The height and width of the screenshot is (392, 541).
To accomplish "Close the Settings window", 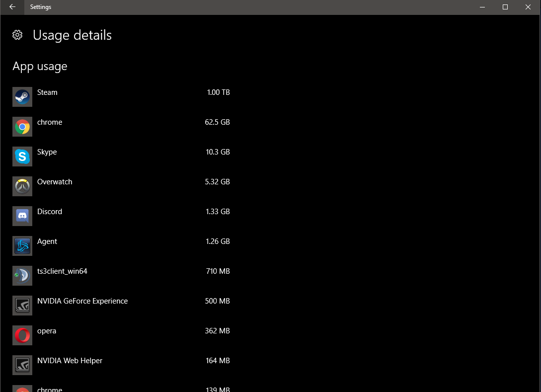I will (x=528, y=7).
